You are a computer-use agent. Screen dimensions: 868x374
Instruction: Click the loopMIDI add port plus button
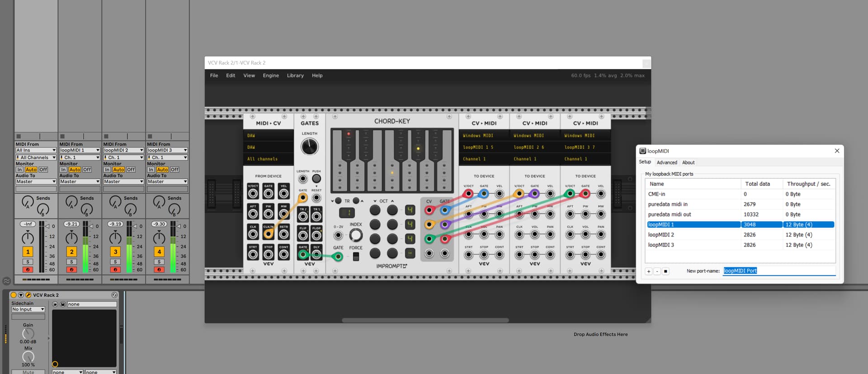(x=649, y=271)
